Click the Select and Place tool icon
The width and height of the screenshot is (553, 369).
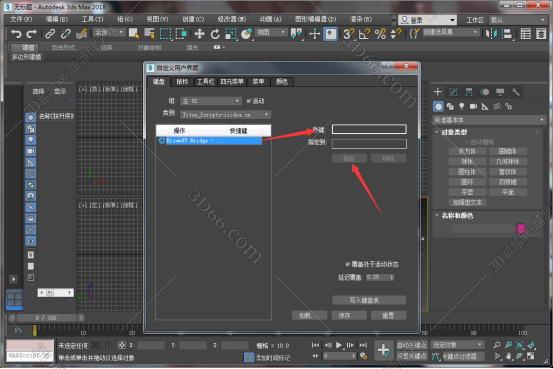click(247, 34)
